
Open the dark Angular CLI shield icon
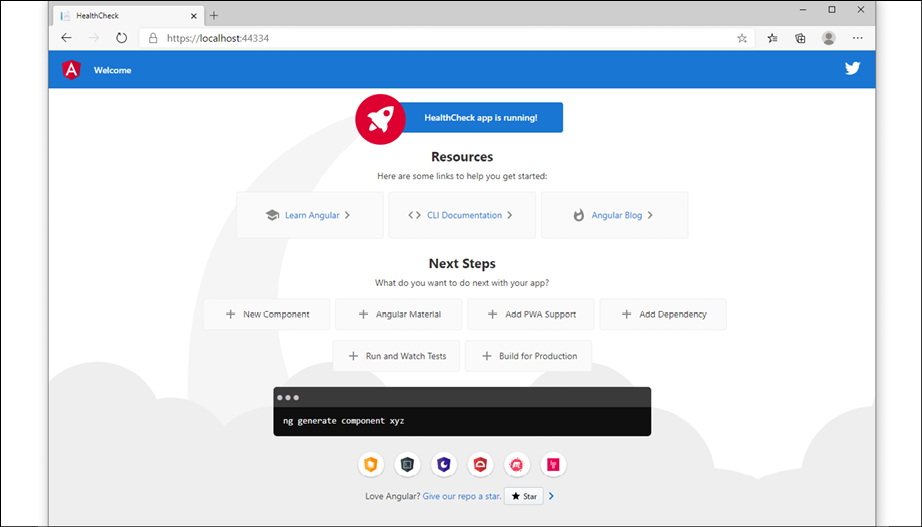tap(407, 465)
